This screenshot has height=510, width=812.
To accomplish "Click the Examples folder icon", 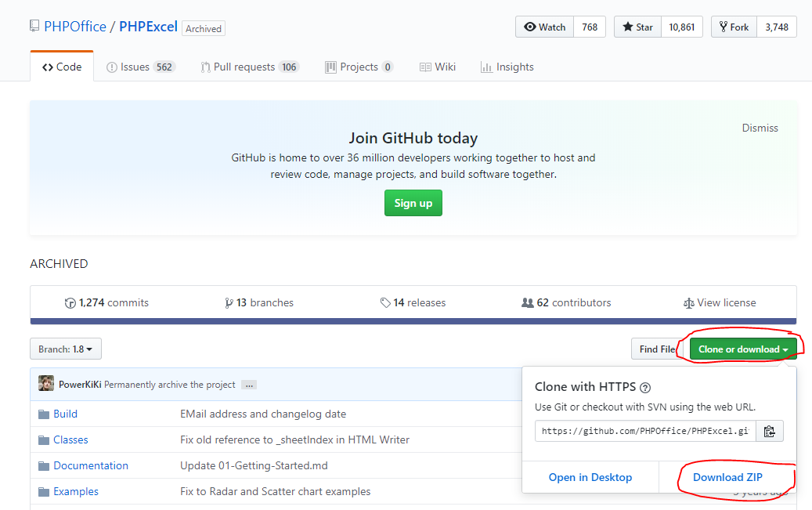I will (44, 492).
